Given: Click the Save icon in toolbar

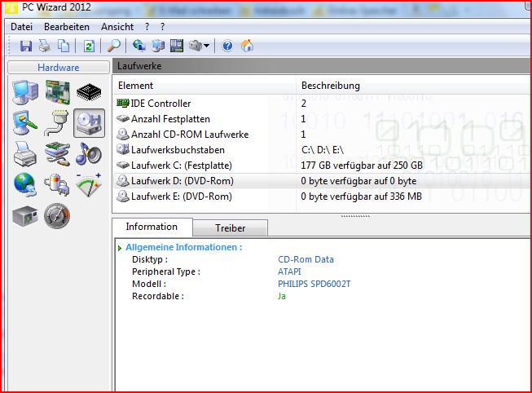Looking at the screenshot, I should tap(26, 46).
